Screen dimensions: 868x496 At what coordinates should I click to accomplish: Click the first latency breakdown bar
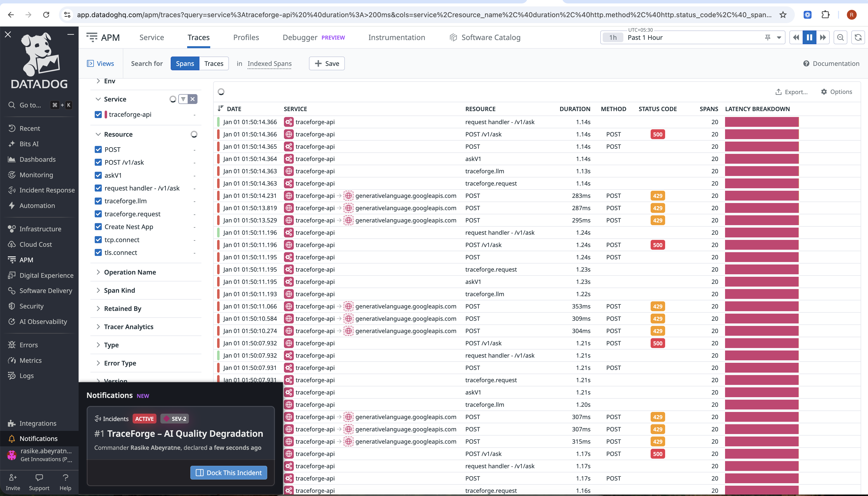(x=761, y=122)
